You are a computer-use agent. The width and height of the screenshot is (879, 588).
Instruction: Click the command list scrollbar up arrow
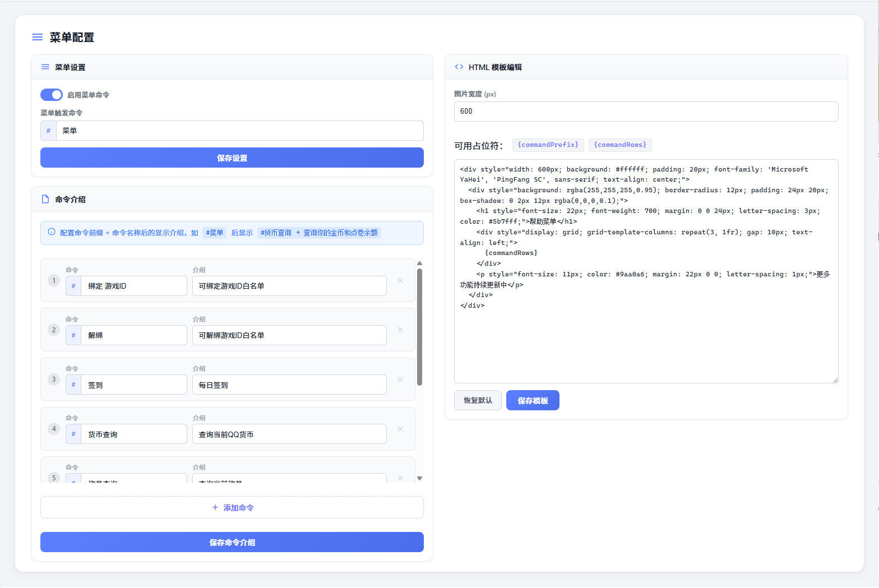[419, 263]
